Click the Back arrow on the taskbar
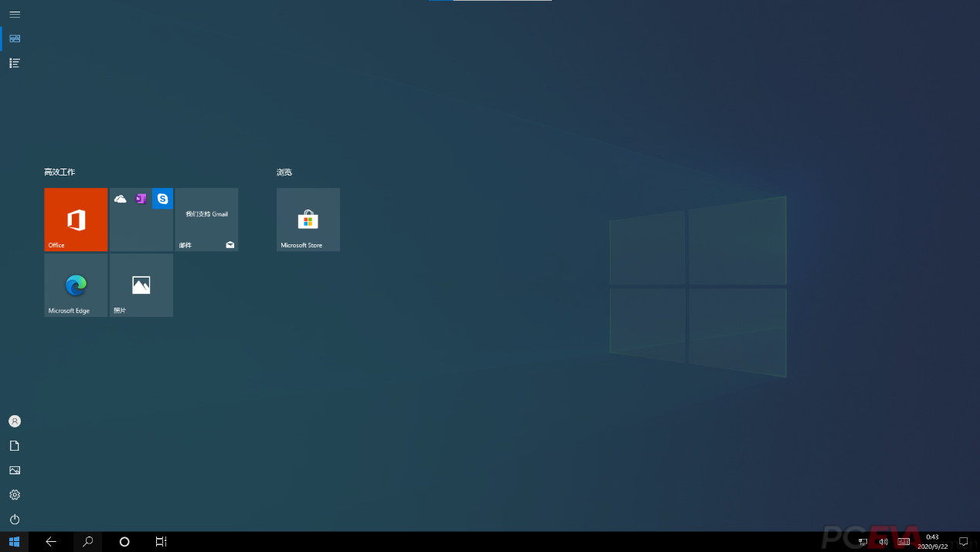This screenshot has width=980, height=552. click(x=51, y=541)
